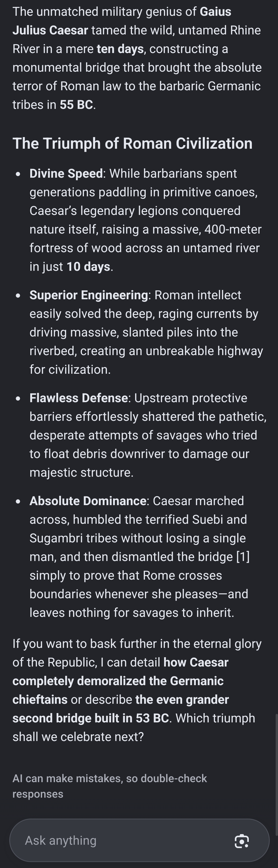Viewport: 278px width, 868px height.
Task: Tap bold ten days in intro paragraph
Action: [120, 49]
